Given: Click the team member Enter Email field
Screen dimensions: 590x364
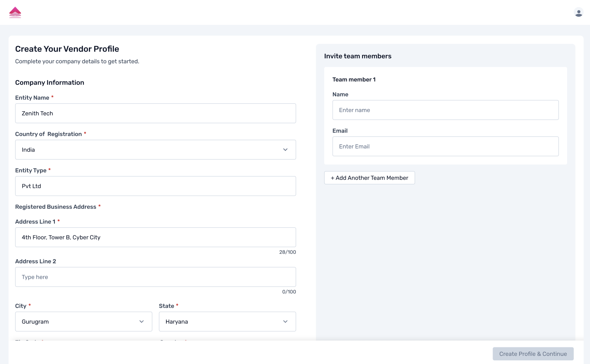Looking at the screenshot, I should pos(445,146).
